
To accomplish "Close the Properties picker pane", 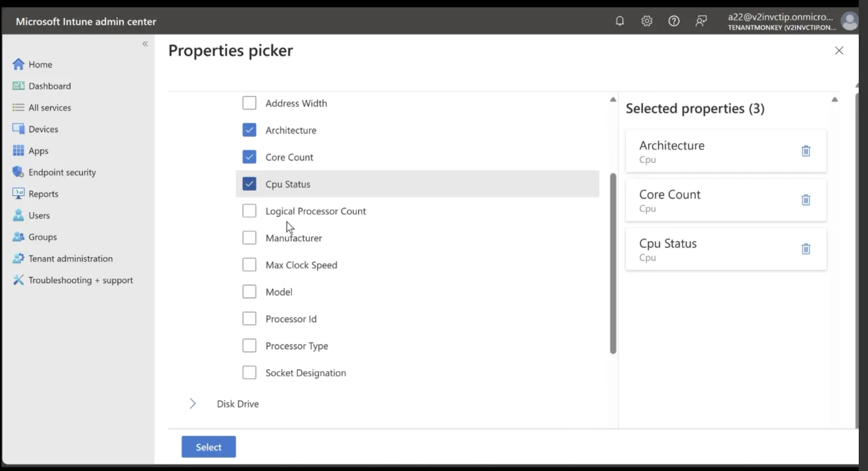I will click(839, 51).
